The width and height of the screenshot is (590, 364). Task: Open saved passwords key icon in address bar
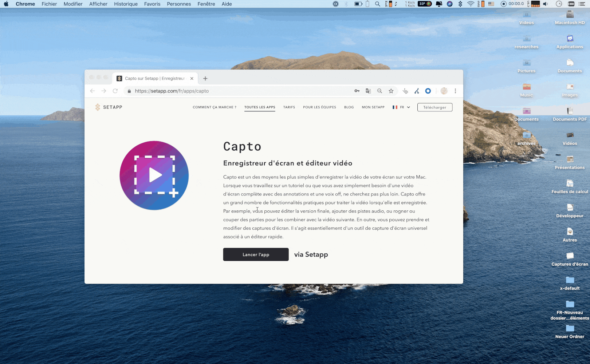(357, 91)
